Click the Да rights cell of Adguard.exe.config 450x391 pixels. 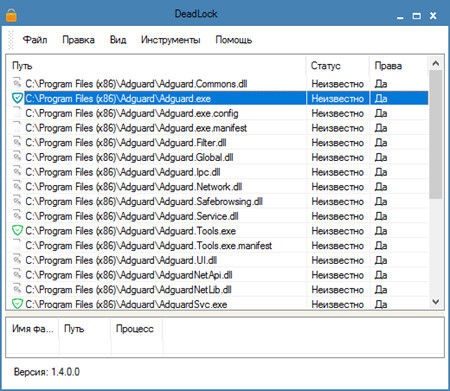381,113
